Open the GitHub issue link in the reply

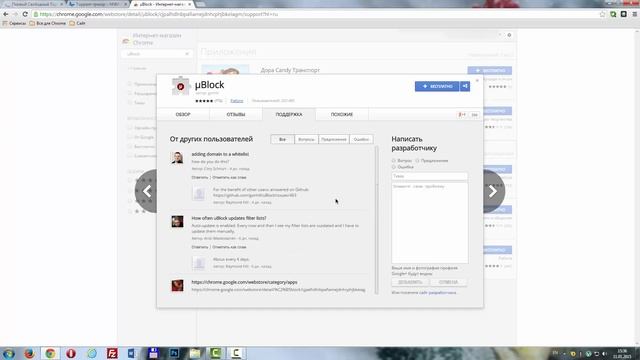[255, 196]
